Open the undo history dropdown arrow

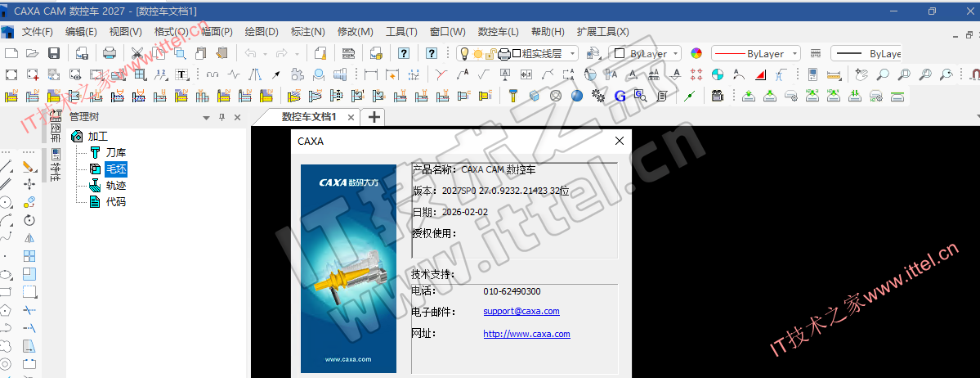(x=266, y=54)
